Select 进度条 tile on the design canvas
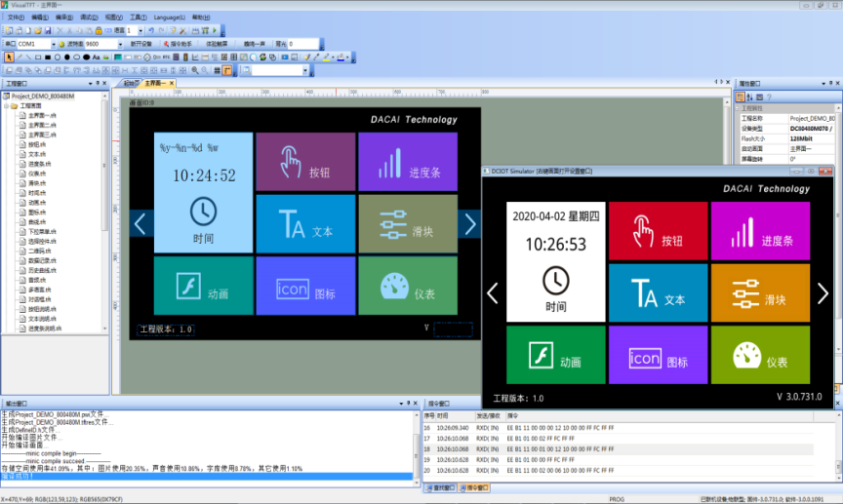The width and height of the screenshot is (843, 504). (x=408, y=162)
